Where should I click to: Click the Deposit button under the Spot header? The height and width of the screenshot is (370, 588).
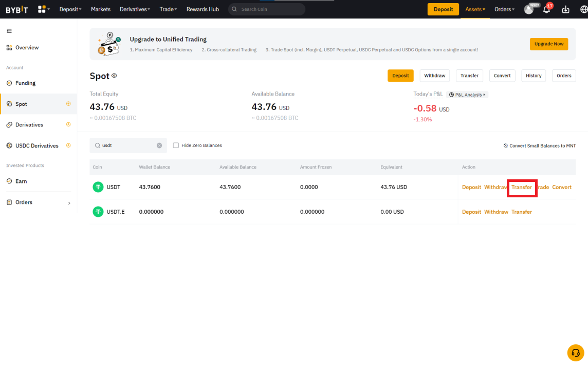400,76
